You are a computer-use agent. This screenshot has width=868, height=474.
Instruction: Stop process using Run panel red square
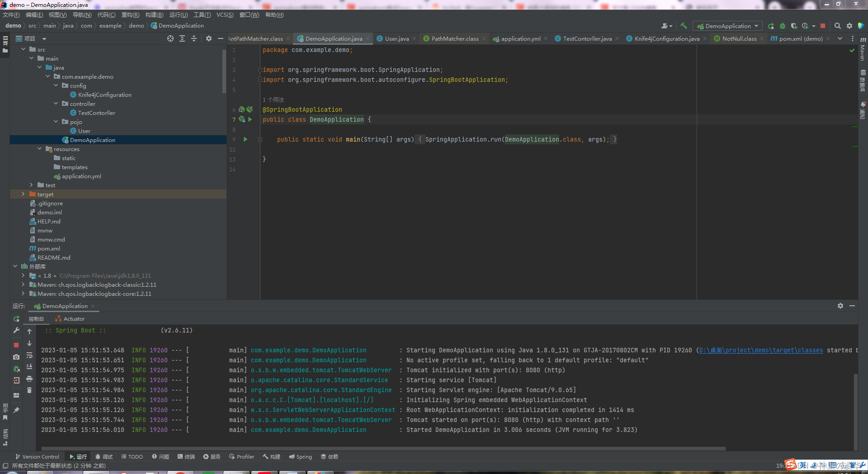[16, 345]
